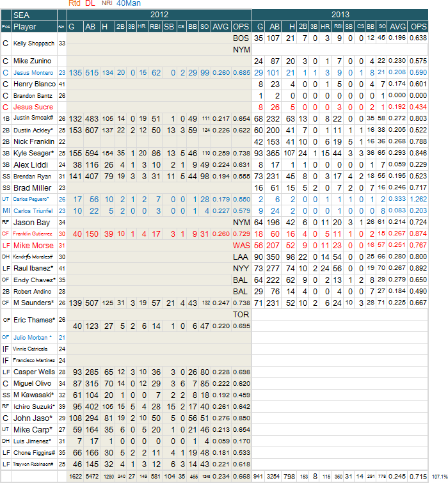Click 'NYY' in Raul Ibanez's row
The height and width of the screenshot is (483, 448).
pos(241,269)
